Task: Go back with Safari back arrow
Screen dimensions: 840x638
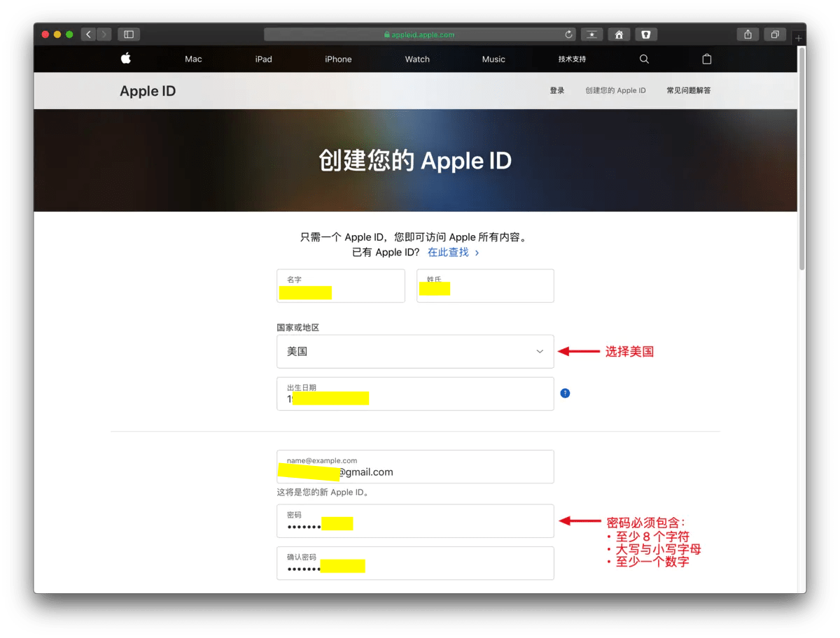Action: pos(88,34)
